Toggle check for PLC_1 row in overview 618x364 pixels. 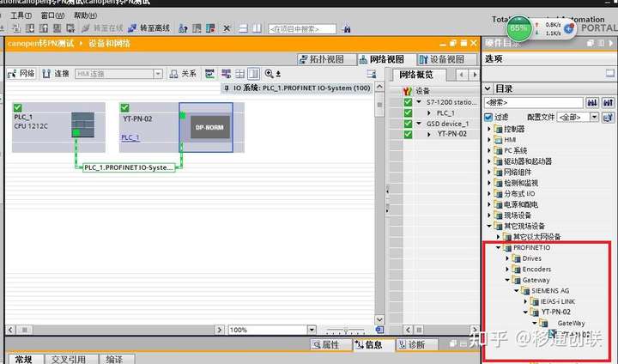coord(408,112)
